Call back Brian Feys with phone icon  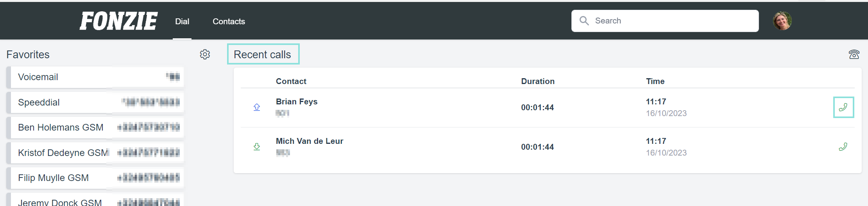tap(843, 107)
